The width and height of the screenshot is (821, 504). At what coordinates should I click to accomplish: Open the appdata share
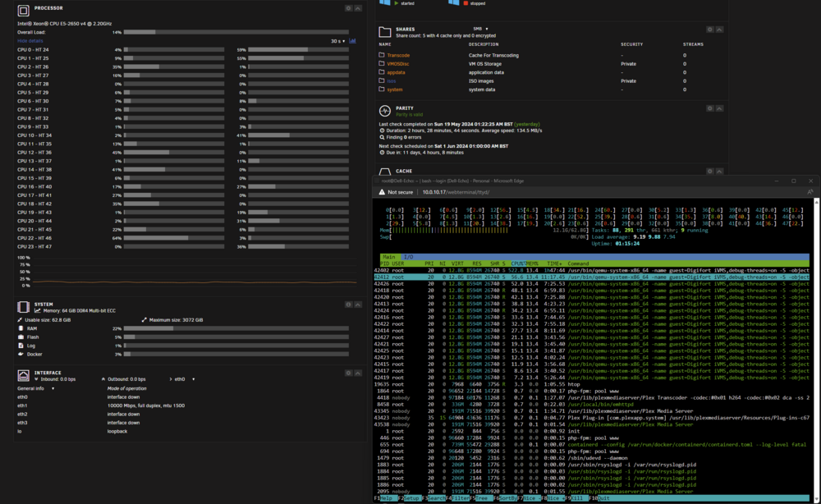click(396, 72)
